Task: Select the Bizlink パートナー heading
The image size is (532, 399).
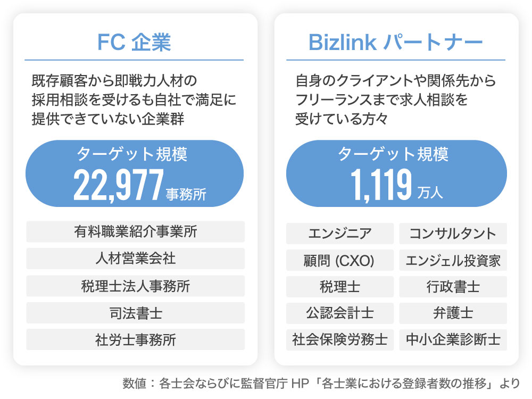Action: point(396,43)
